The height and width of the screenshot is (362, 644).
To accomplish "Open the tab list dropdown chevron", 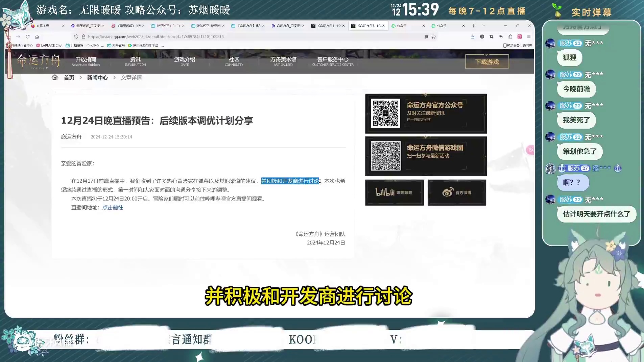I will pos(484,26).
